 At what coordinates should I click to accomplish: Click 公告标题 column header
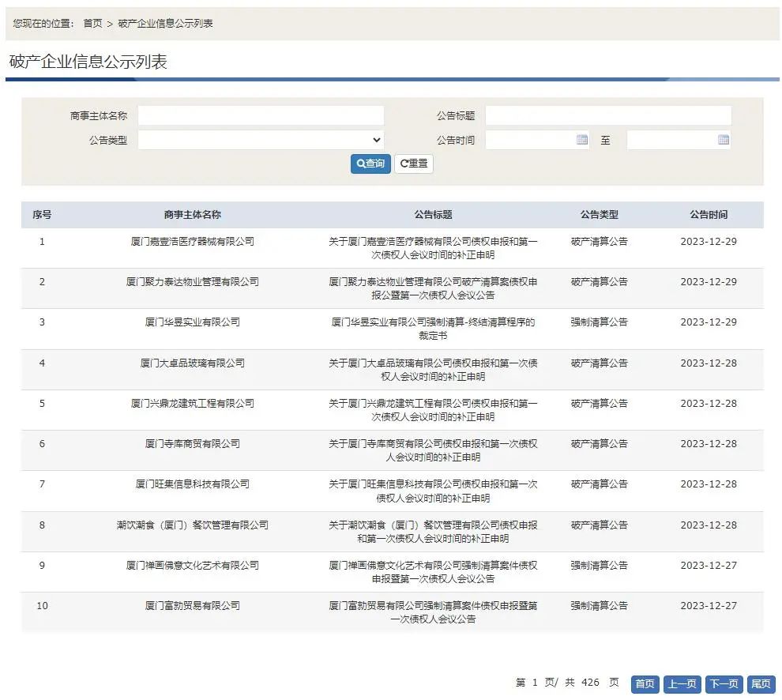point(433,215)
